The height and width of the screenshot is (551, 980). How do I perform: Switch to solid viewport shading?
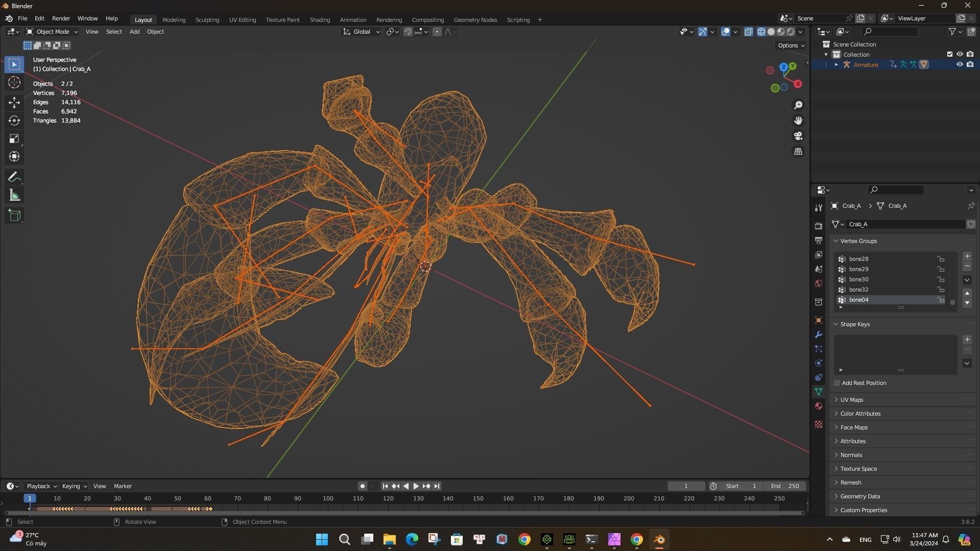(x=771, y=32)
